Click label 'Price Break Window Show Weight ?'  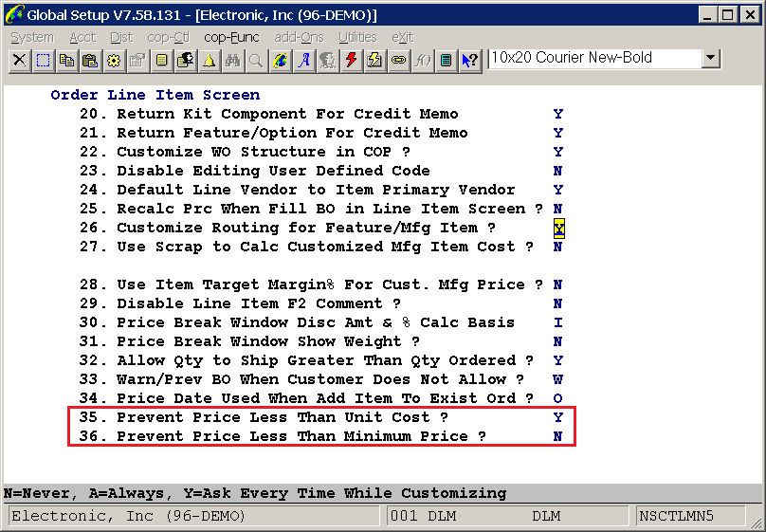pyautogui.click(x=268, y=342)
